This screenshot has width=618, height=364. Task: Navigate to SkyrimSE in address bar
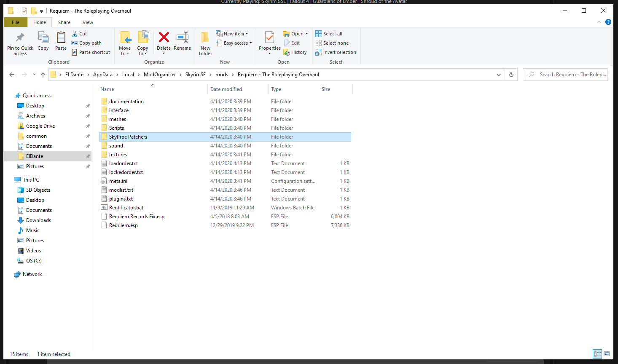pyautogui.click(x=196, y=75)
